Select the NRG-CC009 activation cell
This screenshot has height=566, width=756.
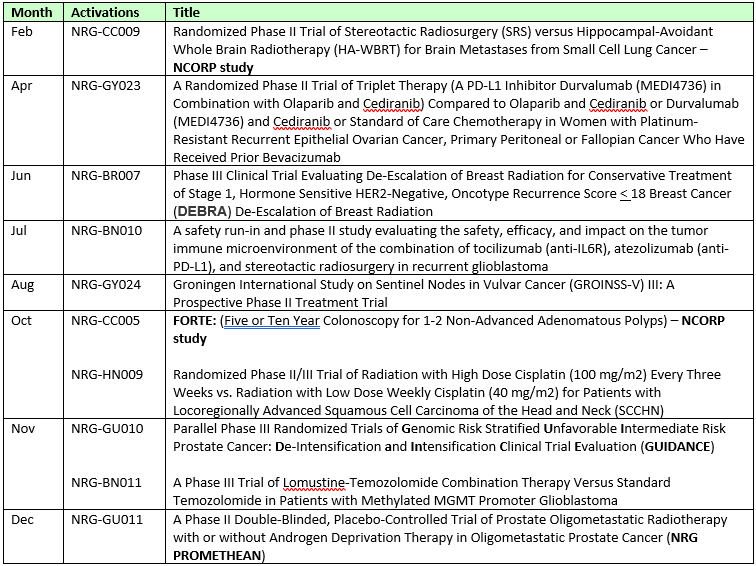point(106,32)
